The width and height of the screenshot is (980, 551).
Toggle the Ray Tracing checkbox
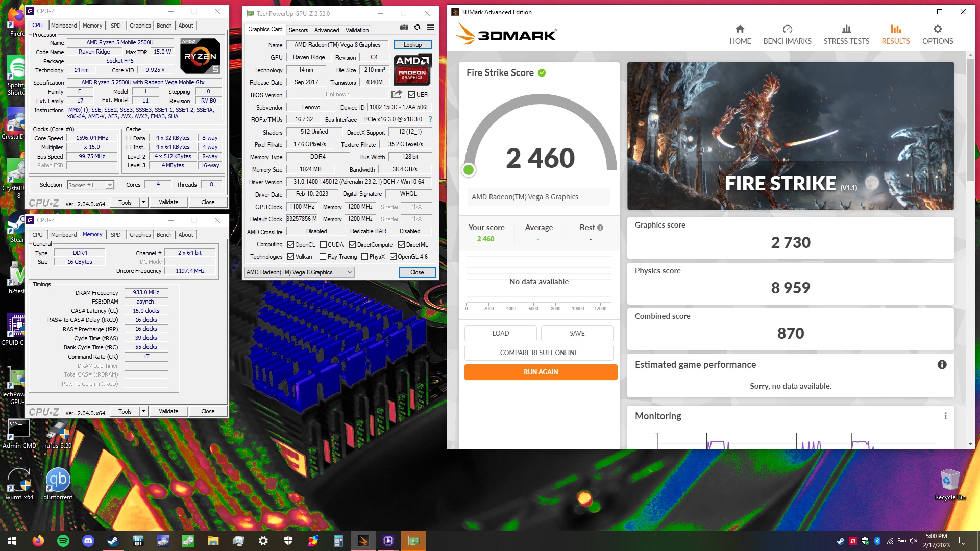click(x=323, y=257)
